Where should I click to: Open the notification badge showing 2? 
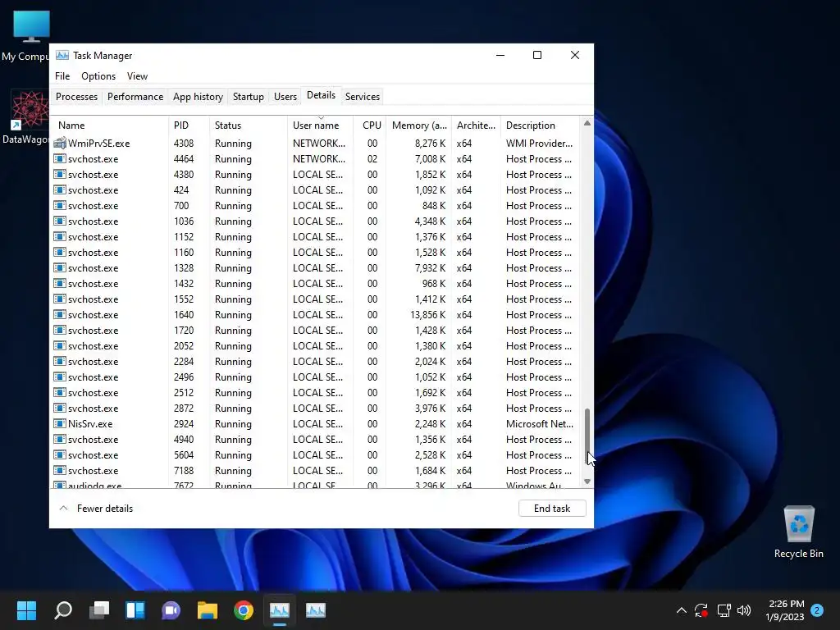(x=817, y=610)
